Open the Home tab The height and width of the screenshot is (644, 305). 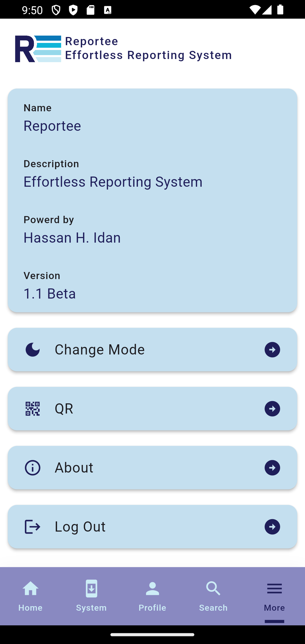coord(30,596)
